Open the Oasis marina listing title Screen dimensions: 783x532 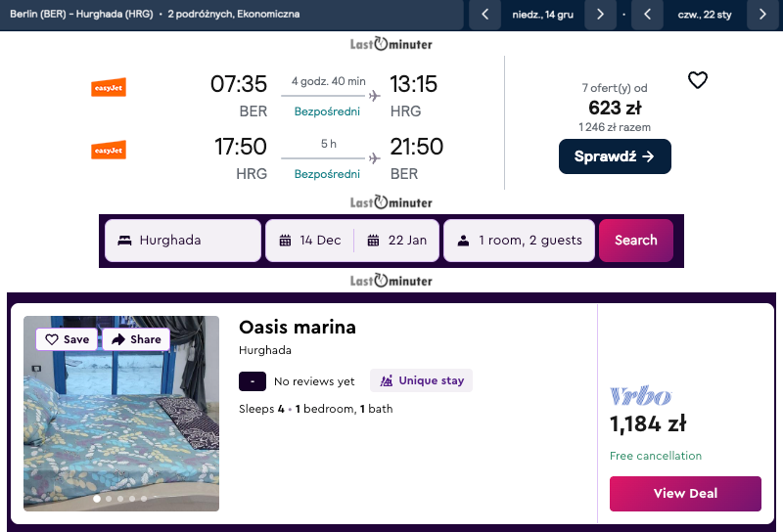coord(297,328)
